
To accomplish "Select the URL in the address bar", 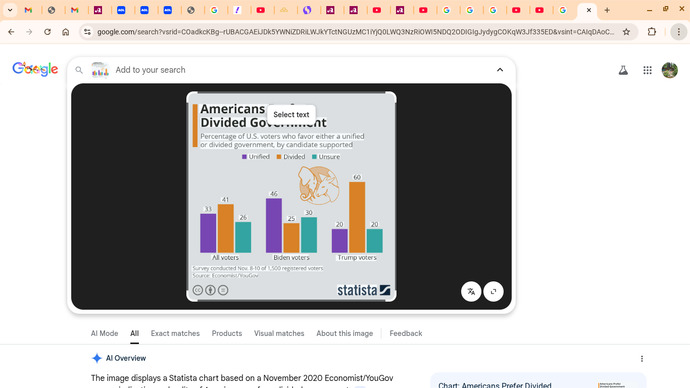I will pyautogui.click(x=356, y=32).
